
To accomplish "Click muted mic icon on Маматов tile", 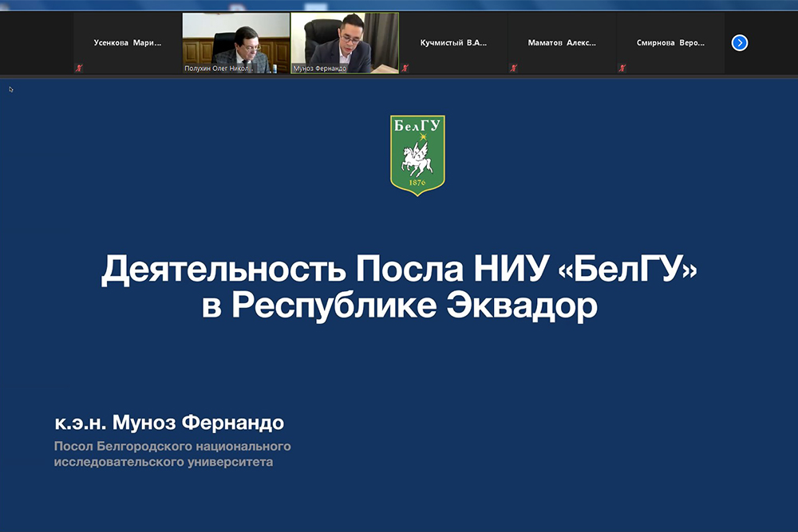I will (x=513, y=68).
